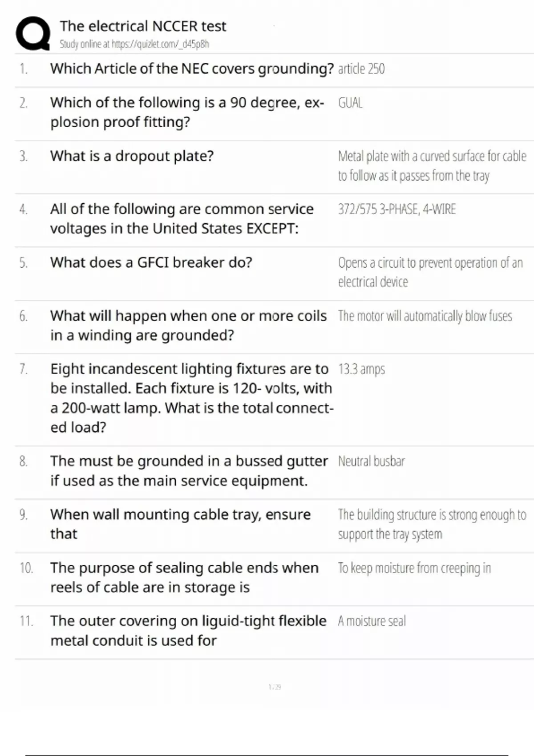Click the answer 'Neutral busbar'
The width and height of the screenshot is (534, 756).
pos(371,462)
